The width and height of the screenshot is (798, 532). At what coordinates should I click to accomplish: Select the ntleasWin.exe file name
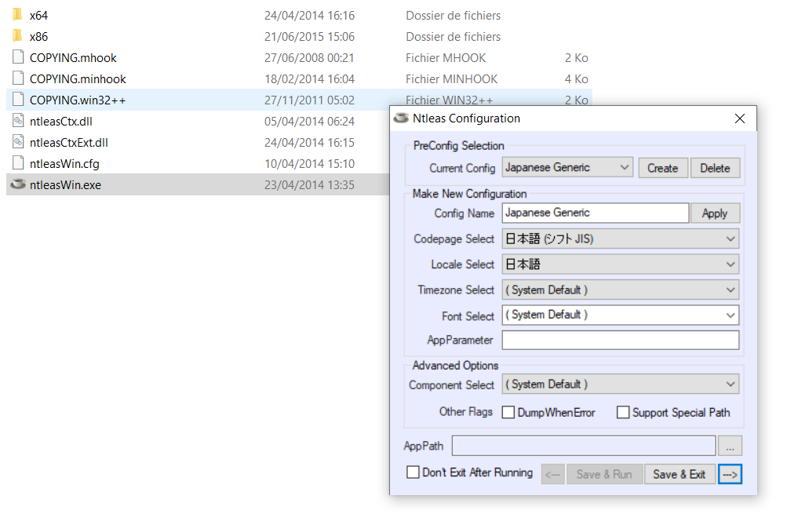pos(65,185)
